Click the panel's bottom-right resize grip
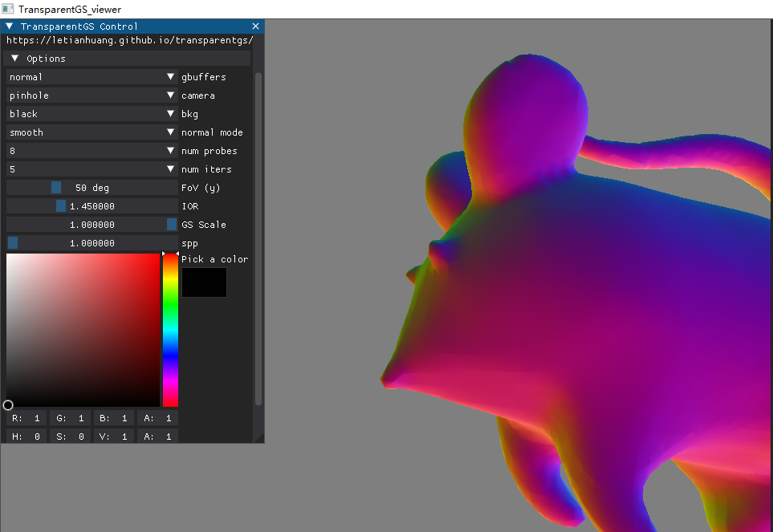 260,438
